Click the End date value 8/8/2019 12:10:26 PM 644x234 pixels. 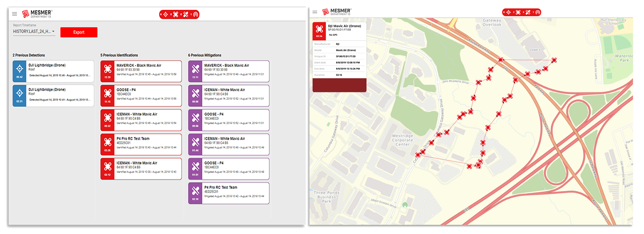point(348,69)
